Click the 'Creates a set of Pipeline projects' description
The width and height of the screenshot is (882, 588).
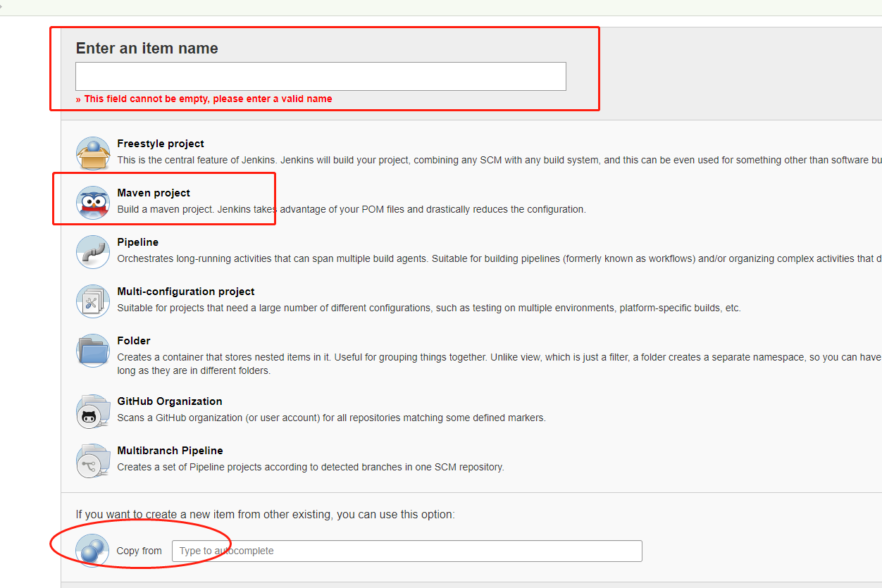(x=311, y=467)
